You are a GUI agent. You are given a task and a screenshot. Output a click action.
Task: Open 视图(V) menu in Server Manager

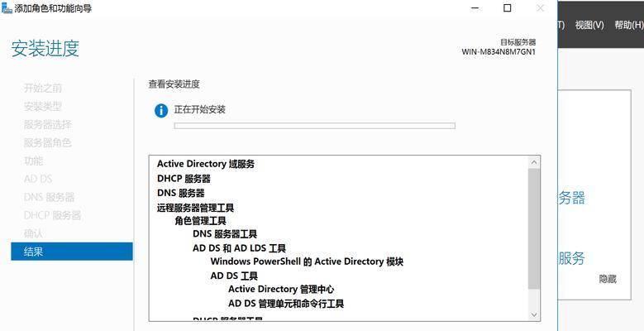pos(589,25)
